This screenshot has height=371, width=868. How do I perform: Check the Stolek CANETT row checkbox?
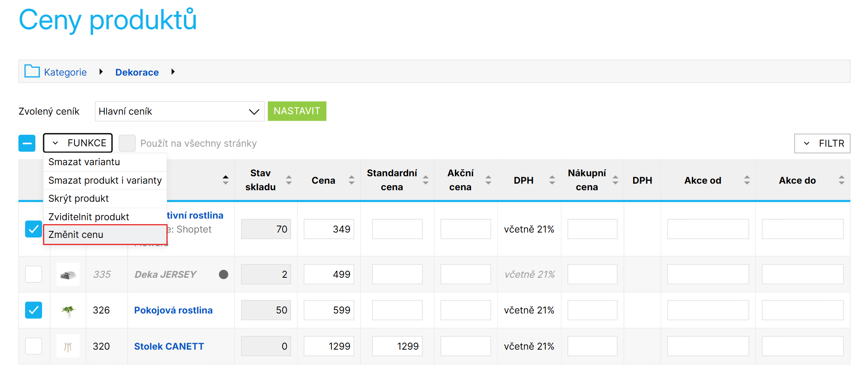pyautogui.click(x=34, y=346)
